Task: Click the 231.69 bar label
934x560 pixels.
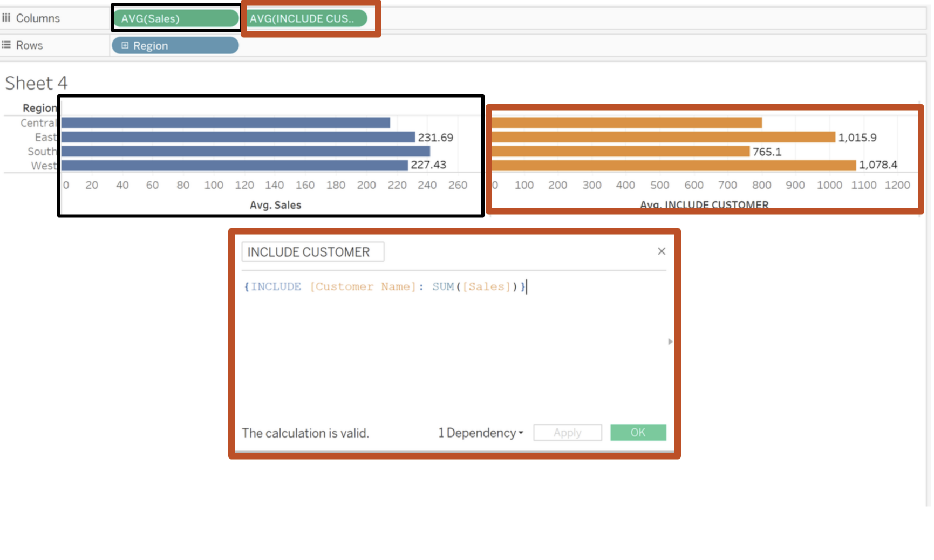Action: pos(435,138)
